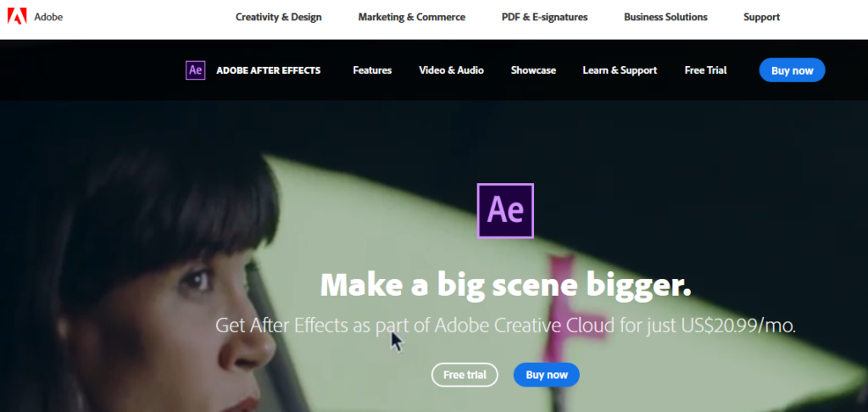Click the outlined Free trial hero button
Screen dimensions: 868x412
465,375
